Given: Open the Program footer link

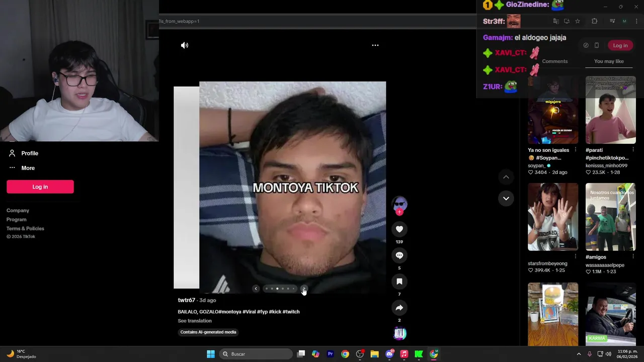Looking at the screenshot, I should (x=16, y=220).
